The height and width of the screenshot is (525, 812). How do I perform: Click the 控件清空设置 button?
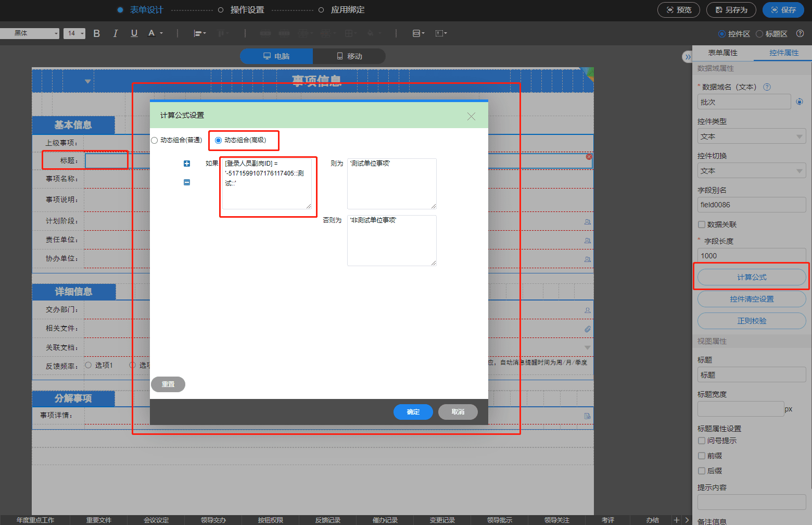point(752,299)
